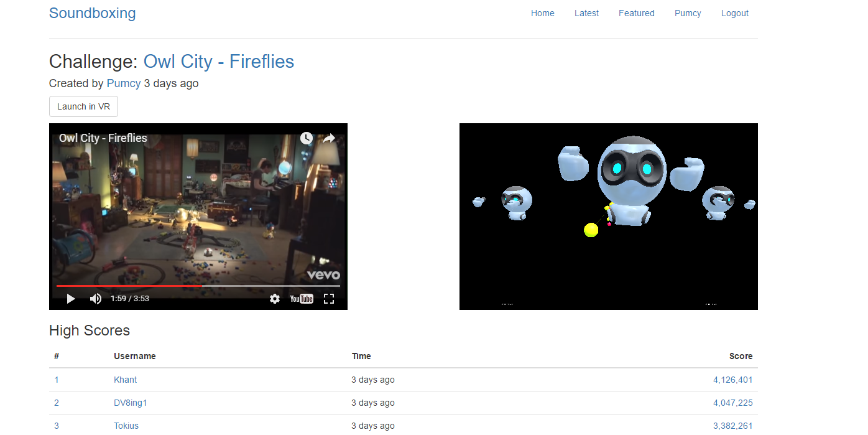
Task: Visit creator Pumcy's profile link
Action: point(124,83)
